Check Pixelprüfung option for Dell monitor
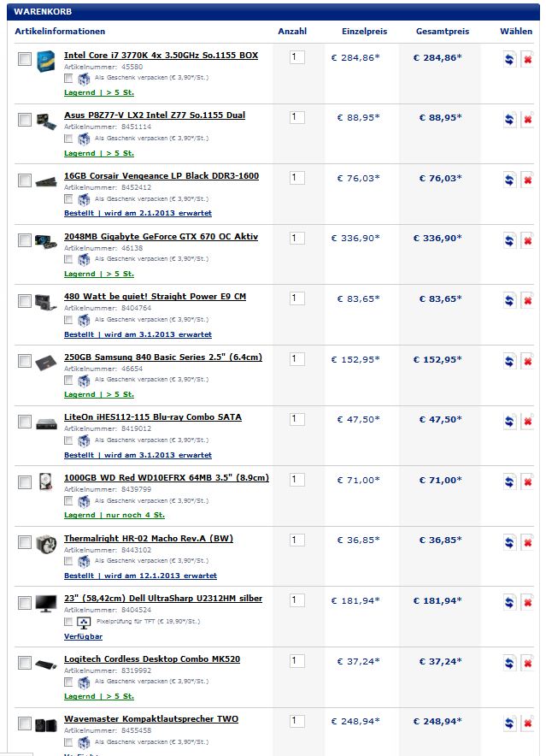Image resolution: width=546 pixels, height=756 pixels. point(68,622)
